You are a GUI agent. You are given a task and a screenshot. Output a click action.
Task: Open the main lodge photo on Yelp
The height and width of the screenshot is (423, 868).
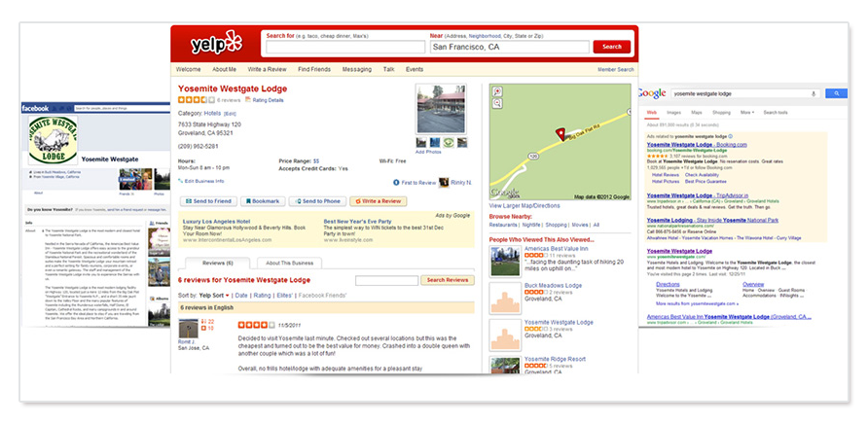tap(441, 108)
